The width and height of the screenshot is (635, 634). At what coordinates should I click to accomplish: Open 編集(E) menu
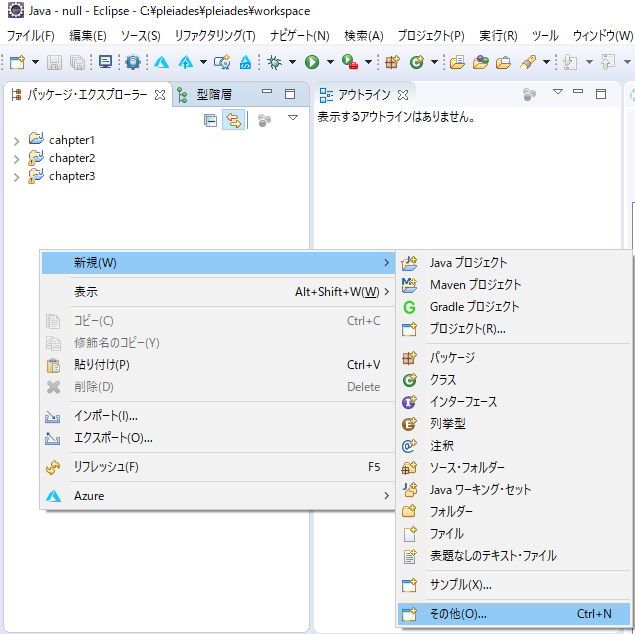pos(88,36)
